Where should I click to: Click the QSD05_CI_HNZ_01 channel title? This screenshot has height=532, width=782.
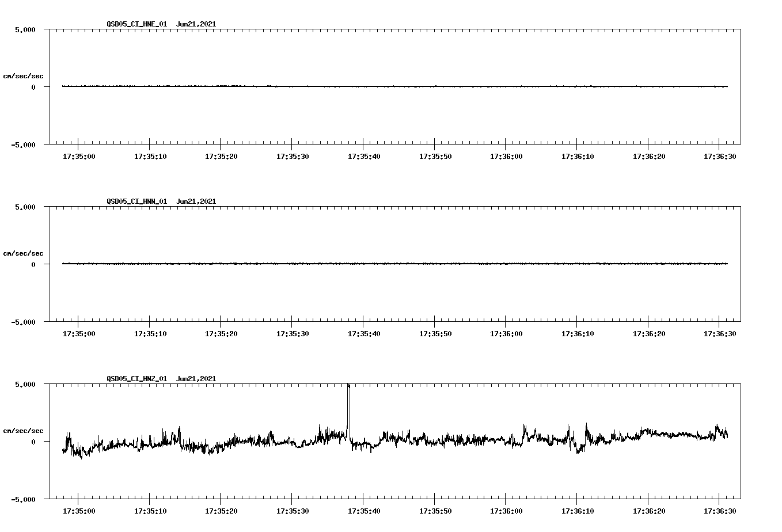(x=137, y=379)
